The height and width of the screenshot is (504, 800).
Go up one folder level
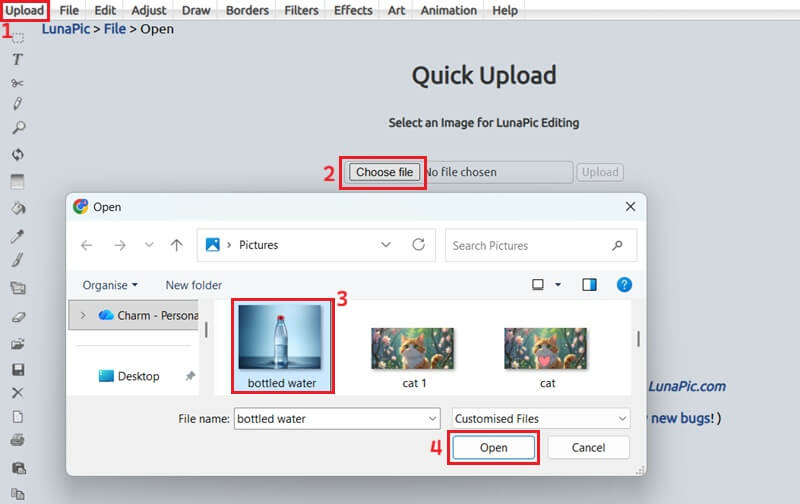(177, 245)
